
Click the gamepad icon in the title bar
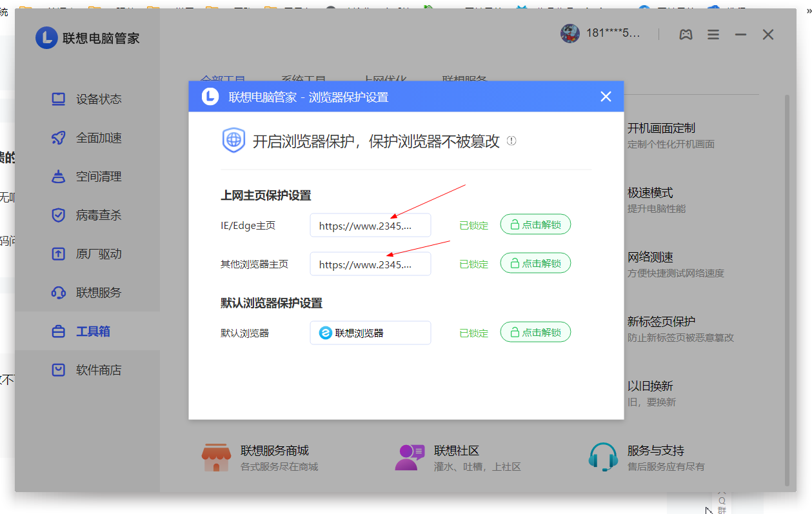pos(686,35)
